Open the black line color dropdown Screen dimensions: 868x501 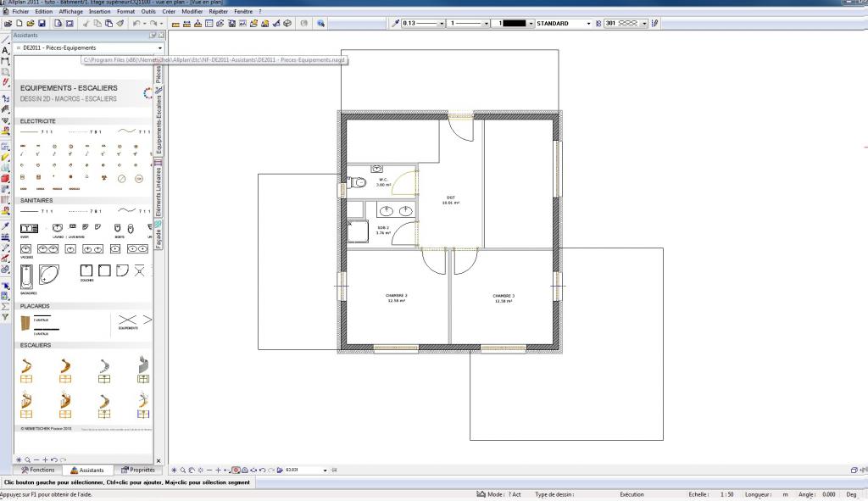tap(531, 24)
